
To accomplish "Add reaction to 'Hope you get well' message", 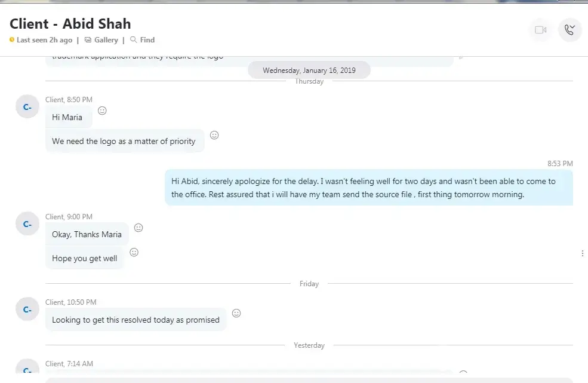I will [134, 252].
